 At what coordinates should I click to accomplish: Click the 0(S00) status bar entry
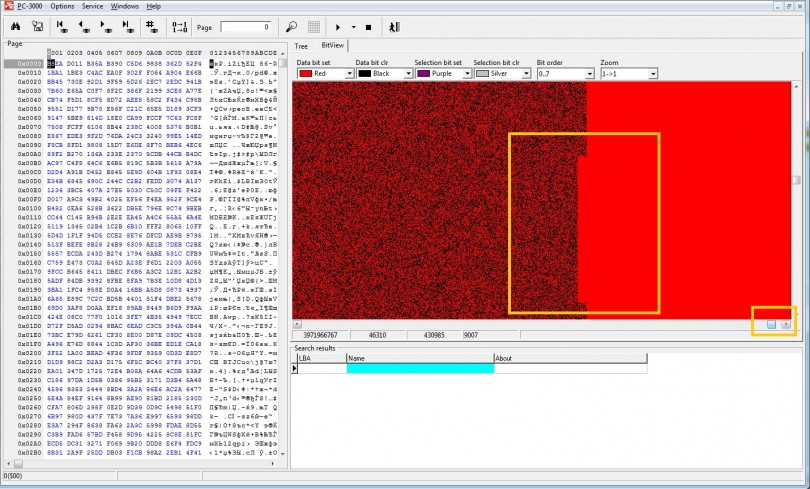click(13, 476)
